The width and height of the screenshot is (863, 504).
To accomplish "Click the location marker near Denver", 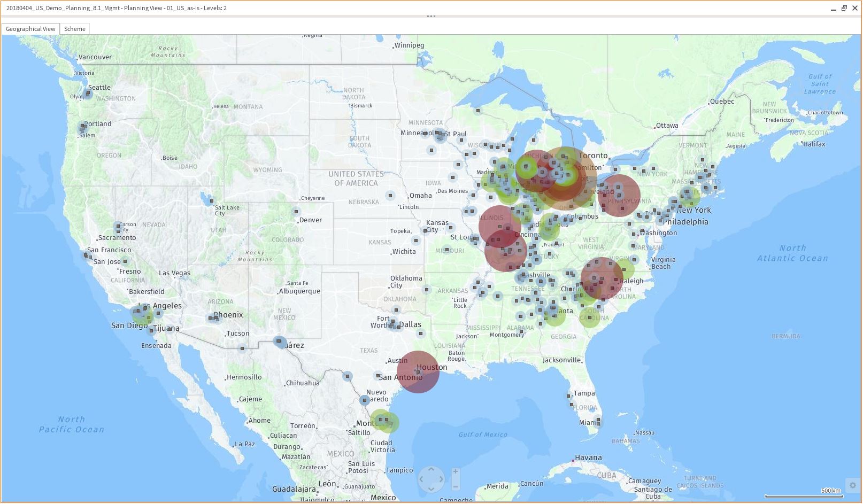I will point(296,212).
